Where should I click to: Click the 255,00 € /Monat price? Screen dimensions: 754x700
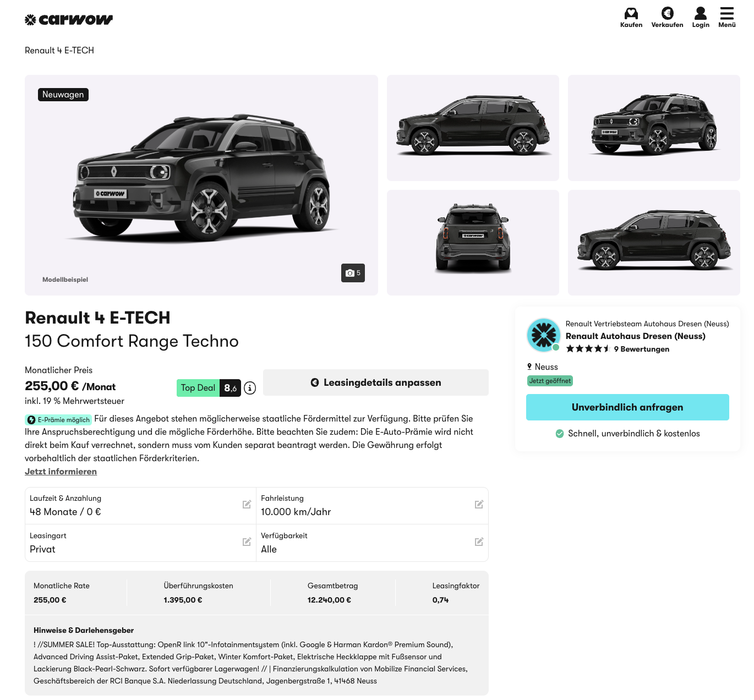click(70, 386)
